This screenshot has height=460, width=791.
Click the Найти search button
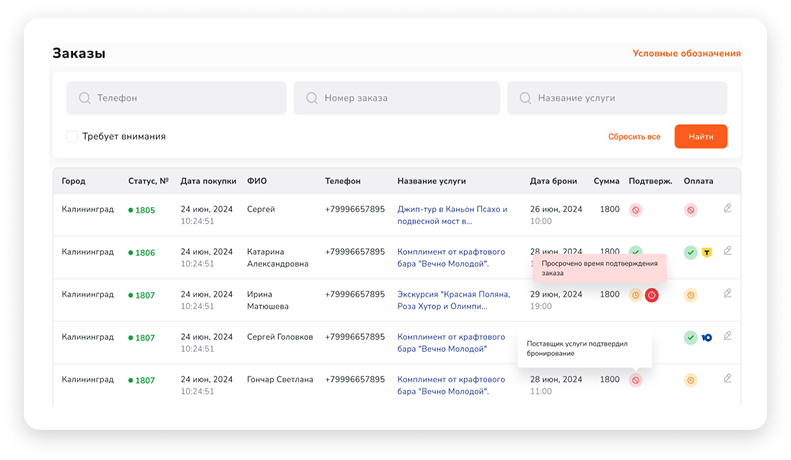(701, 137)
